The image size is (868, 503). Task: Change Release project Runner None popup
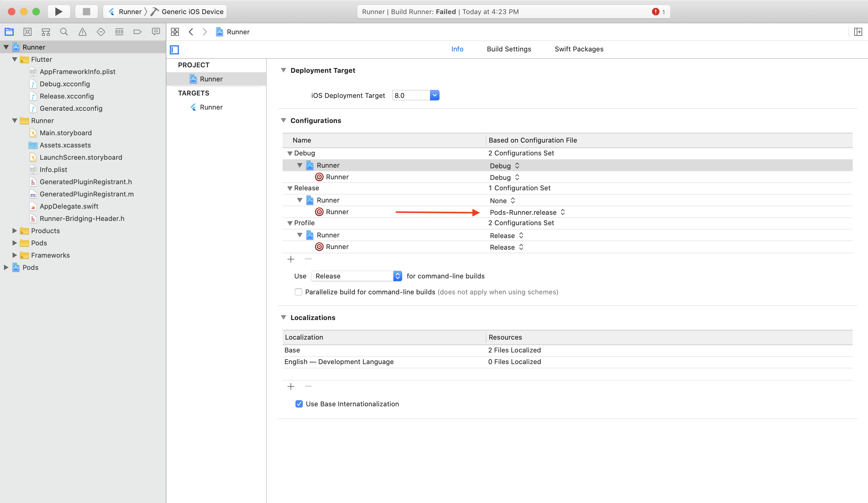coord(503,200)
